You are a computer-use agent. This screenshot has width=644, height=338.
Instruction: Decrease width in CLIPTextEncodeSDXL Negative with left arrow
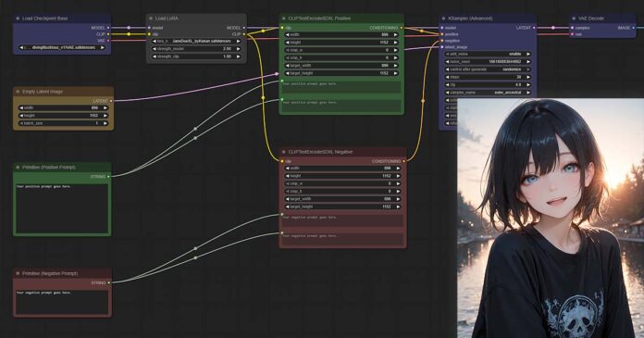(288, 169)
